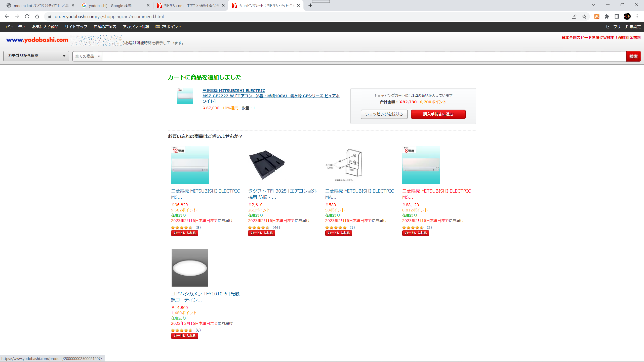Expand the カテゴリから選ぶ dropdown

pos(36,56)
